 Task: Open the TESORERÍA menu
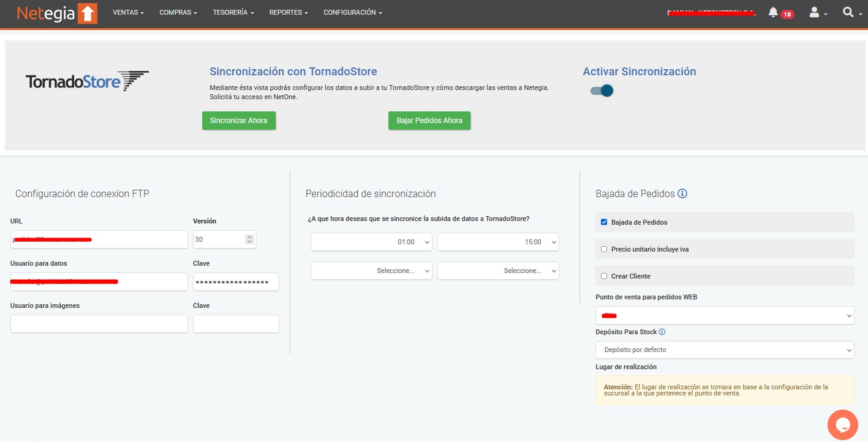click(233, 12)
